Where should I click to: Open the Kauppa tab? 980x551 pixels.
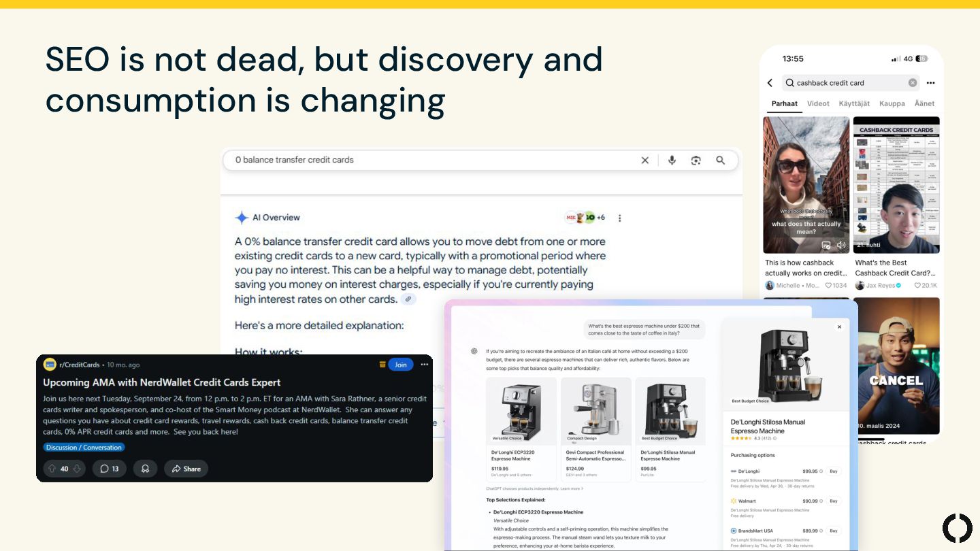click(x=892, y=104)
